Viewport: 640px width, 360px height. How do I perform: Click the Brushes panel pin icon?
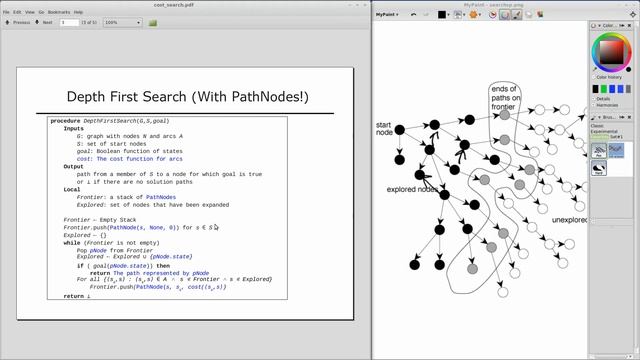(x=622, y=118)
